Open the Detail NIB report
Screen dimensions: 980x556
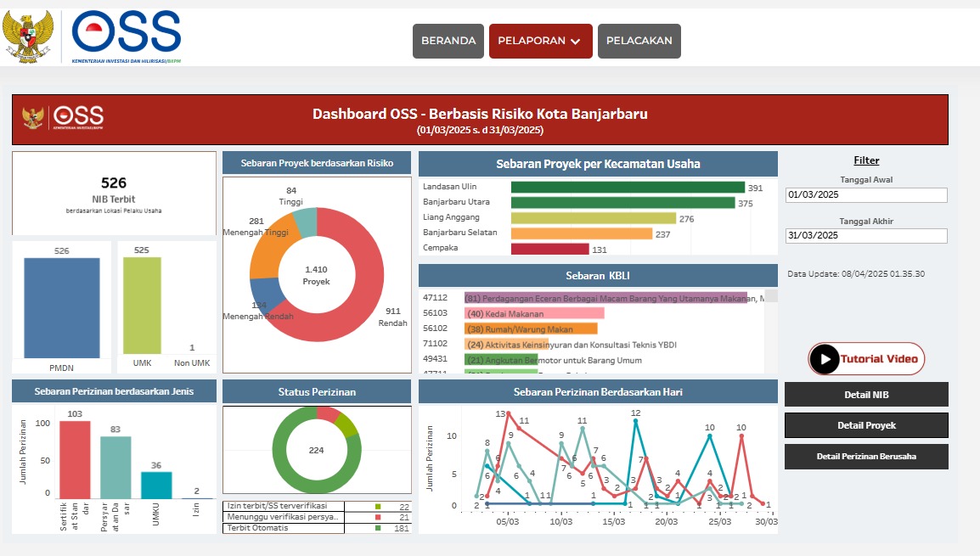(x=866, y=395)
